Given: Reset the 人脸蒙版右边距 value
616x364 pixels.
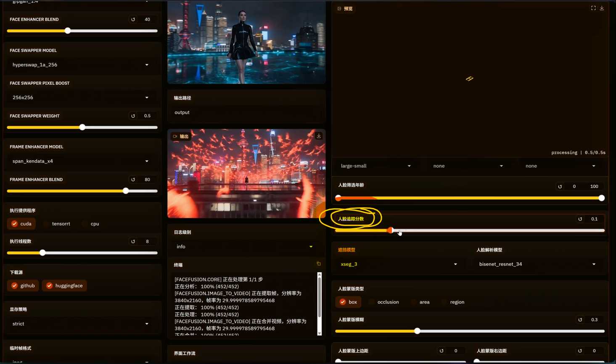Looking at the screenshot, I should point(580,351).
